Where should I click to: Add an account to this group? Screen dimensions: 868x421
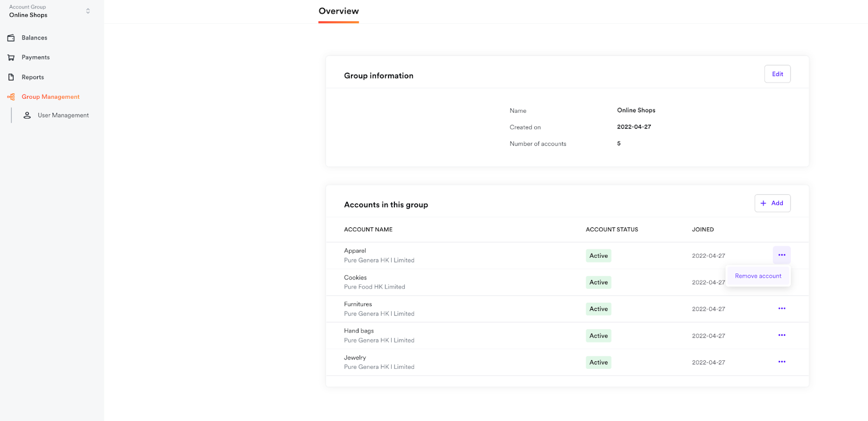[772, 203]
